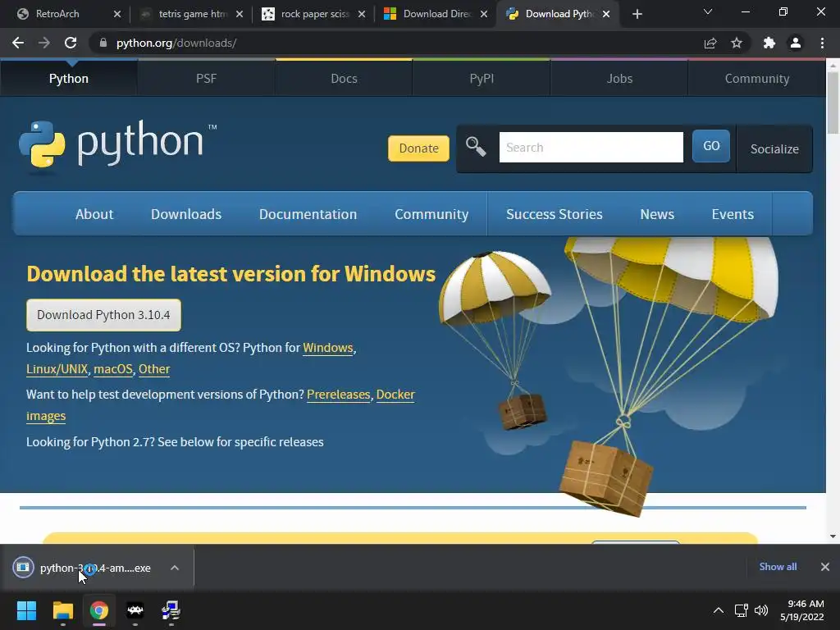Image resolution: width=840 pixels, height=630 pixels.
Task: Share this page via share icon
Action: pos(710,43)
